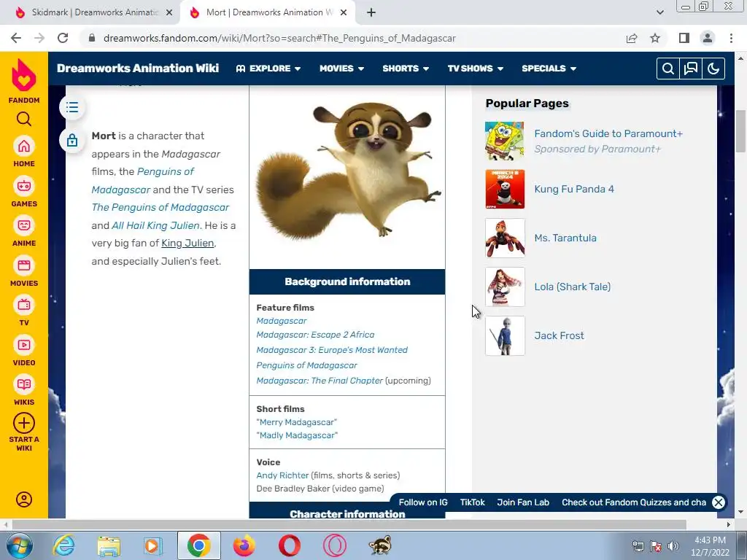Open the All Hail King Julien link
The width and height of the screenshot is (747, 560).
point(155,225)
